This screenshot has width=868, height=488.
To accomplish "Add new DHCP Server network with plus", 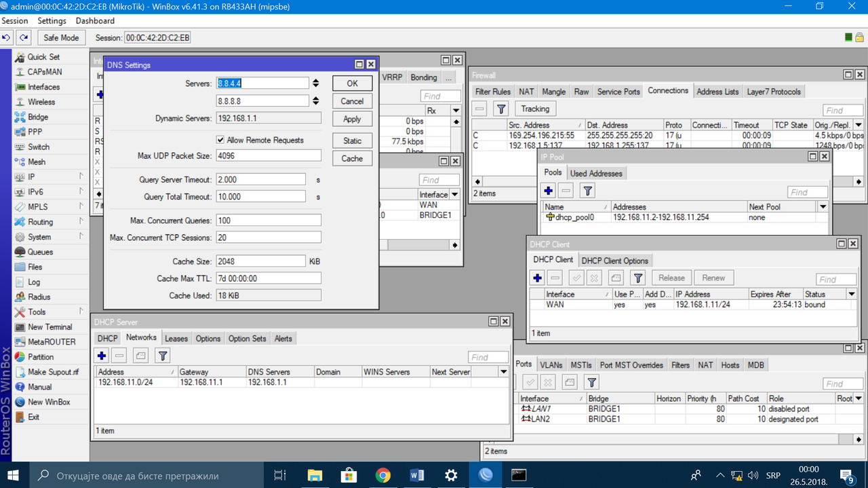I will pyautogui.click(x=102, y=356).
